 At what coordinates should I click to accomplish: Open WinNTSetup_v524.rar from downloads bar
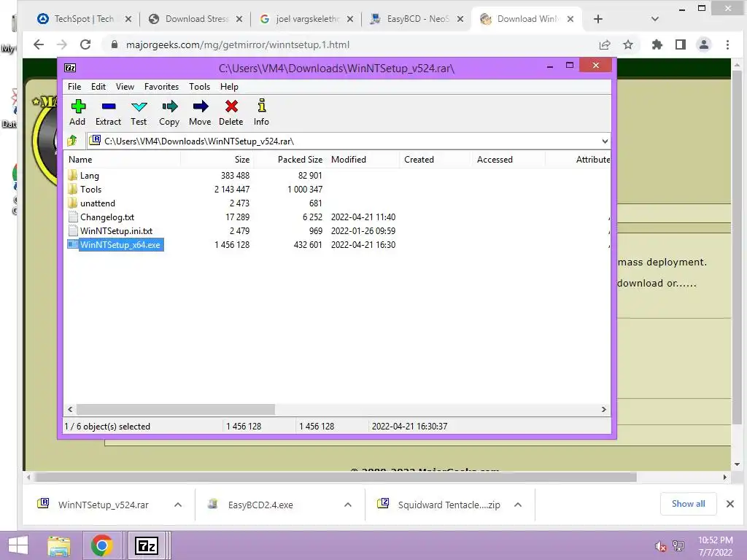tap(104, 505)
